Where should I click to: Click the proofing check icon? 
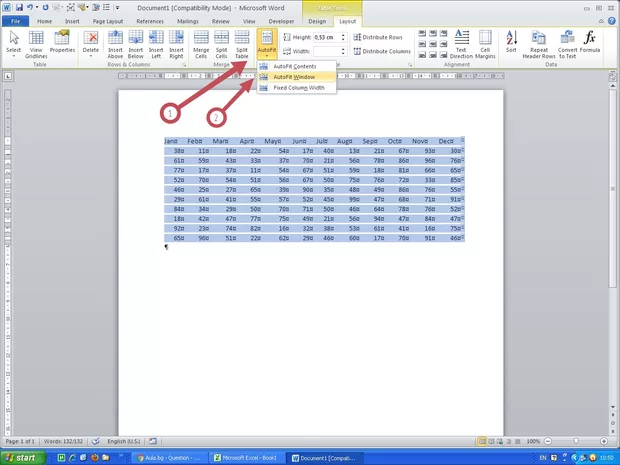coord(95,441)
